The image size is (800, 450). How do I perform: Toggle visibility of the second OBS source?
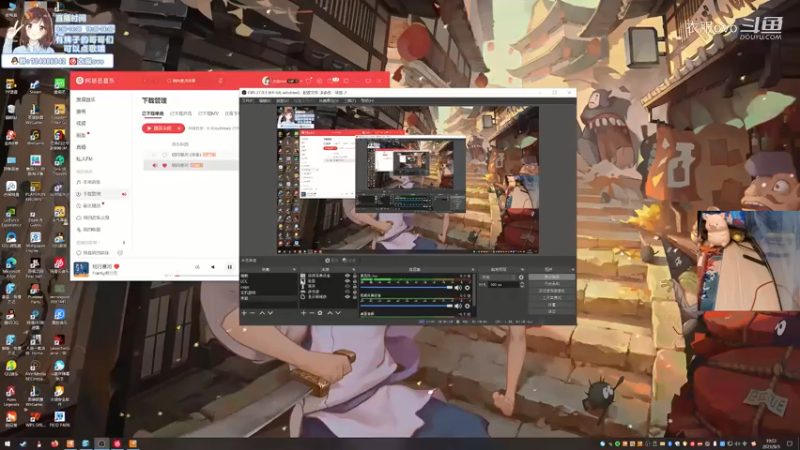(347, 281)
